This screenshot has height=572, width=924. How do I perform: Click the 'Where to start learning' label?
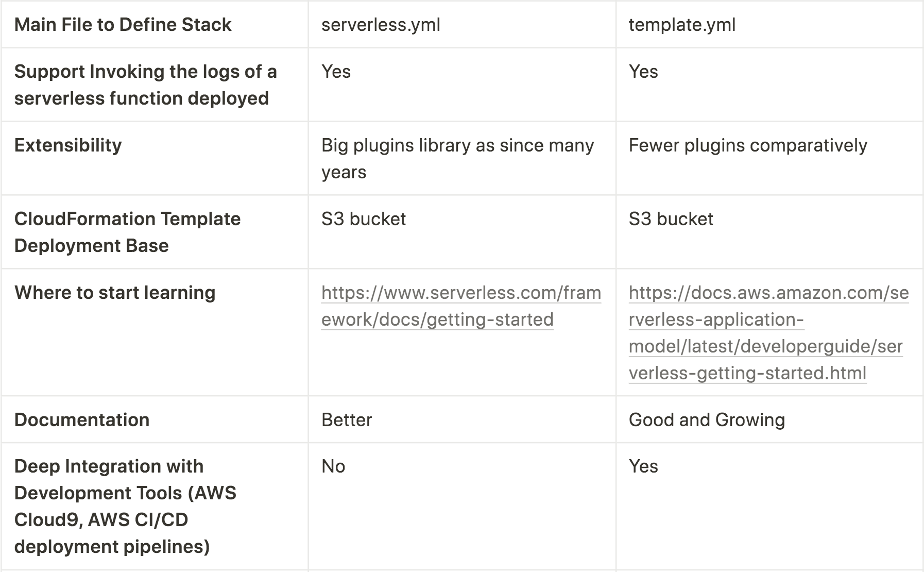coord(115,292)
